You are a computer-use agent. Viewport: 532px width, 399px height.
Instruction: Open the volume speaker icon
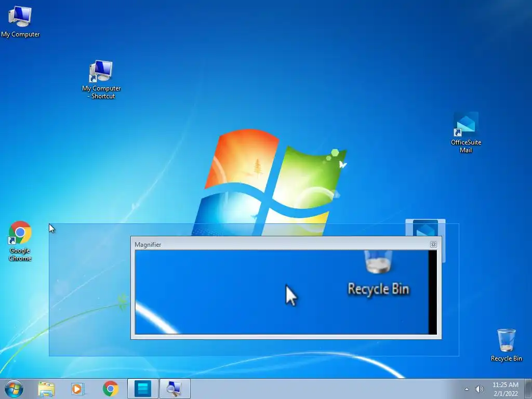coord(479,389)
